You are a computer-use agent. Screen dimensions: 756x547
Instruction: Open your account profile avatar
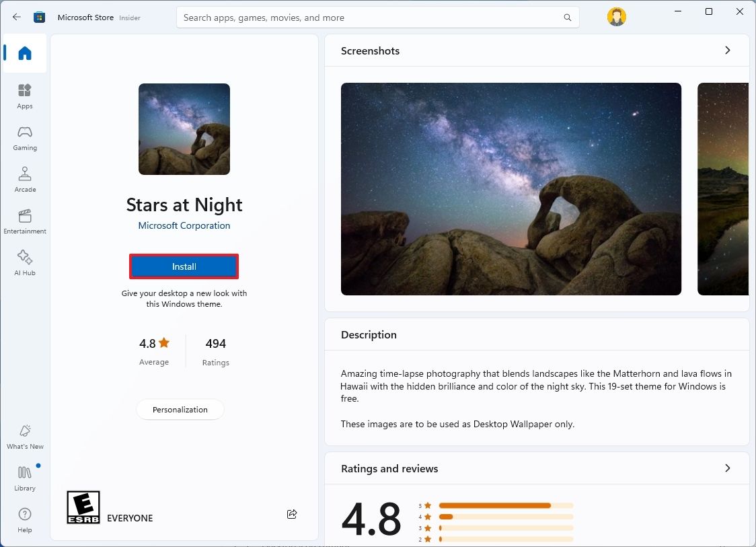pyautogui.click(x=616, y=17)
